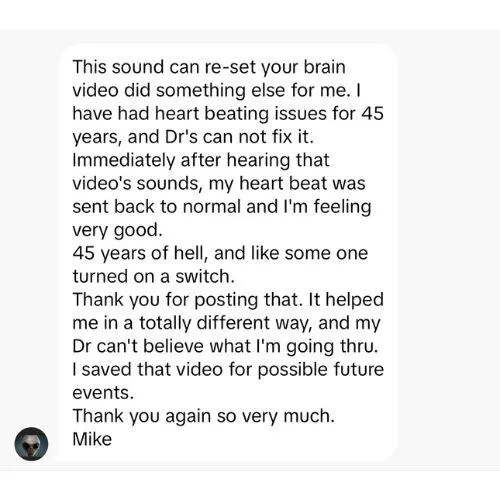Click the line "Thank you for posting that"
This screenshot has width=500, height=500.
click(228, 299)
